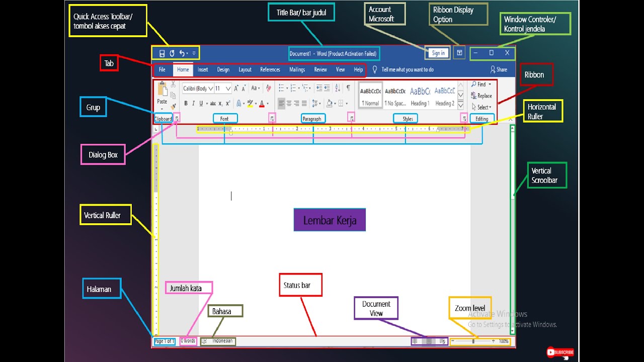Screen dimensions: 644x362
Task: Switch to the Insert tab
Action: point(203,70)
